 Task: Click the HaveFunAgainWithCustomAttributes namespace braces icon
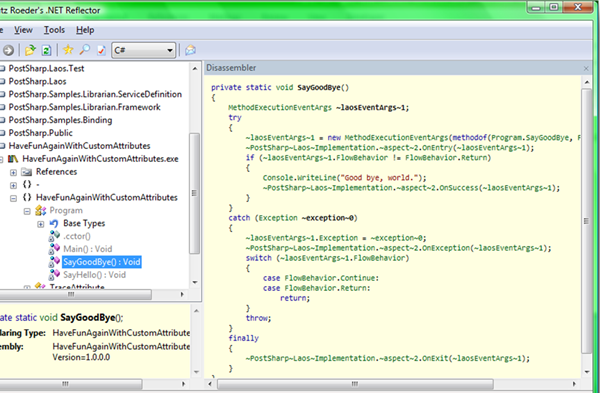coord(27,197)
